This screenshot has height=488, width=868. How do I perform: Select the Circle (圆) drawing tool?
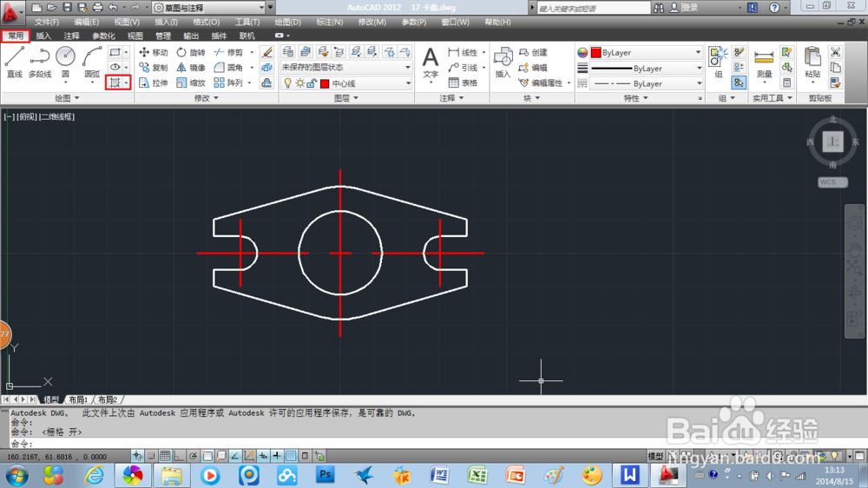point(65,62)
